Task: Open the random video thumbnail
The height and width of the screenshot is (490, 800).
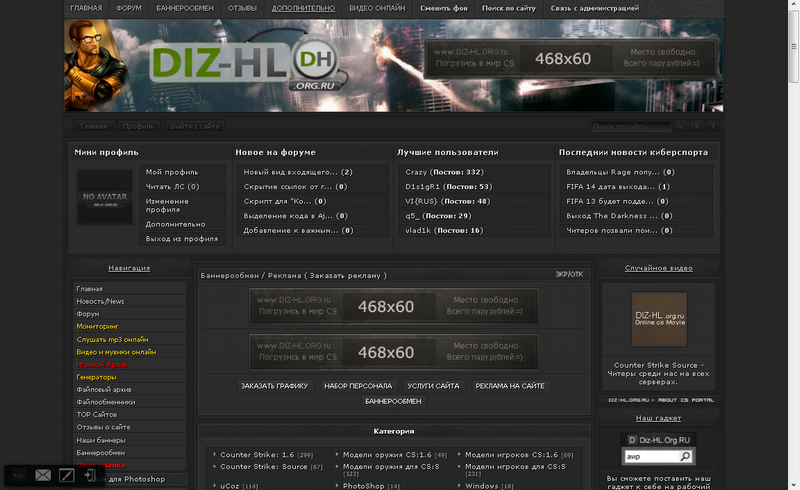Action: point(659,319)
